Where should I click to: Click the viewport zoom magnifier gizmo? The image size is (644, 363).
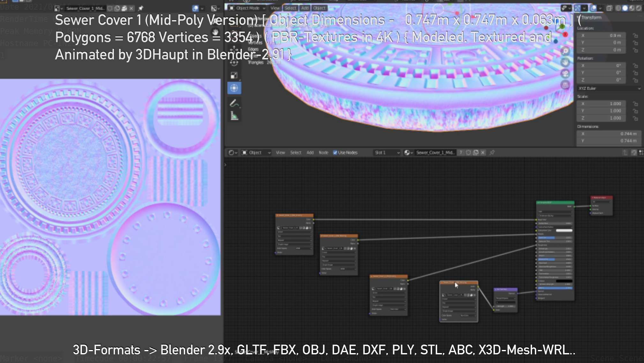pos(565,51)
